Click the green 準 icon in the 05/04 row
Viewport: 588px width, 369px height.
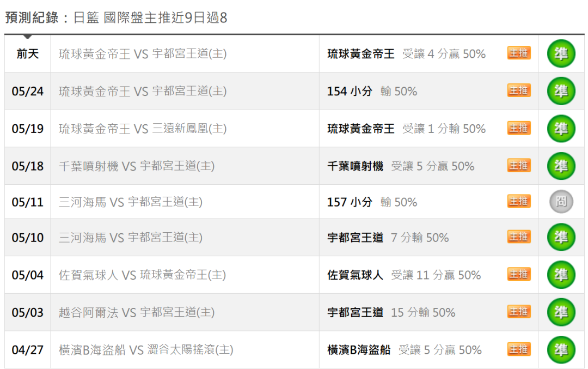click(x=561, y=275)
